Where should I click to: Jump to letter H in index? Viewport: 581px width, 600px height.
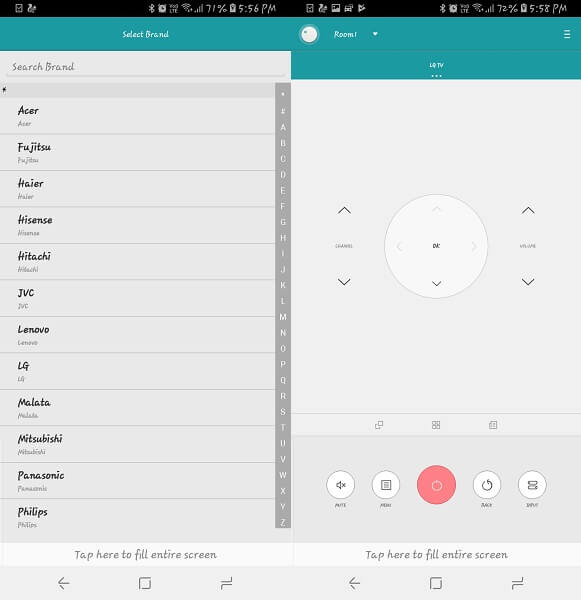pyautogui.click(x=283, y=238)
